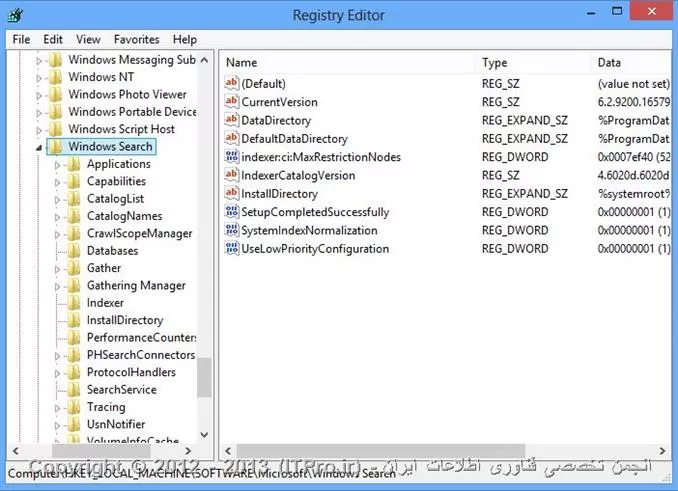Click the Type column header
Screen dimensions: 678x491
tap(534, 63)
